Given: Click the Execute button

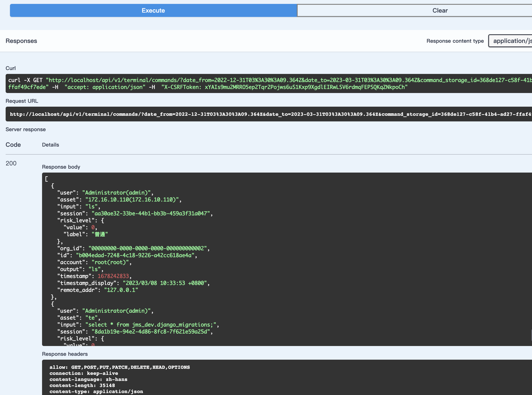Looking at the screenshot, I should click(153, 10).
